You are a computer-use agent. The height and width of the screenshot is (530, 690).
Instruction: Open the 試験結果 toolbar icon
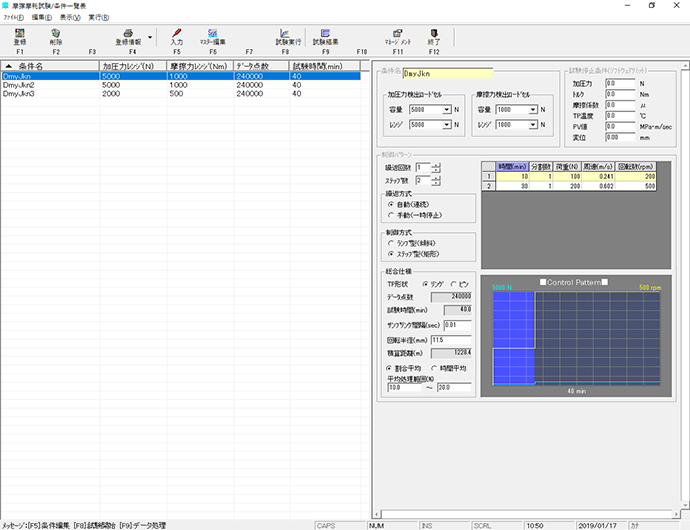[x=326, y=37]
